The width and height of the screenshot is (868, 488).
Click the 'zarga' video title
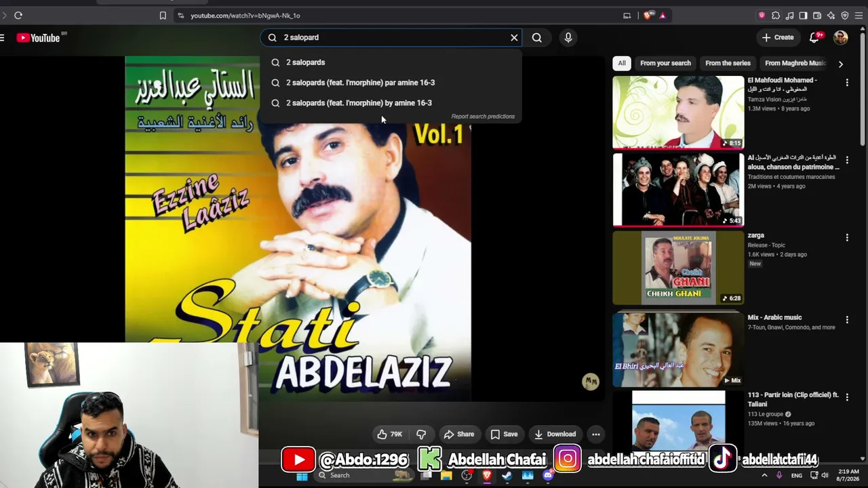point(756,235)
